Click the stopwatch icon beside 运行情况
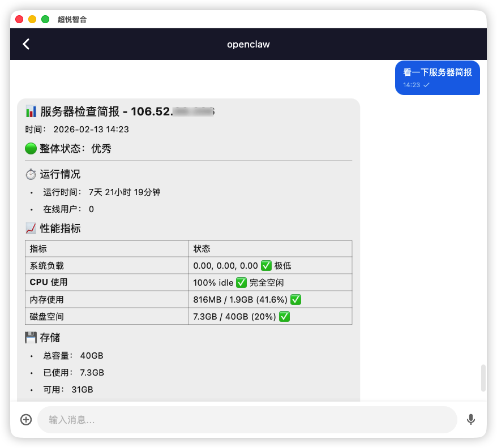The height and width of the screenshot is (448, 497). 31,174
